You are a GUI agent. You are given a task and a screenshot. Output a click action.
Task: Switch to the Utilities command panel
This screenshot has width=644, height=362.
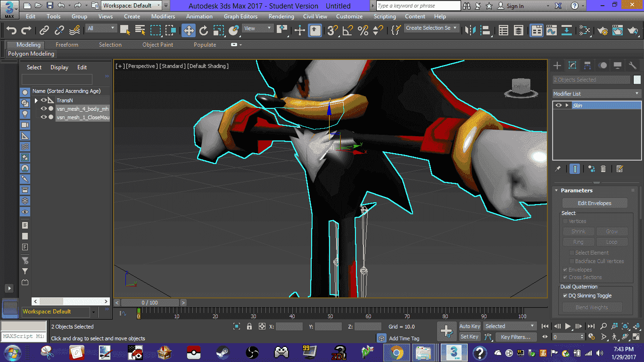633,66
